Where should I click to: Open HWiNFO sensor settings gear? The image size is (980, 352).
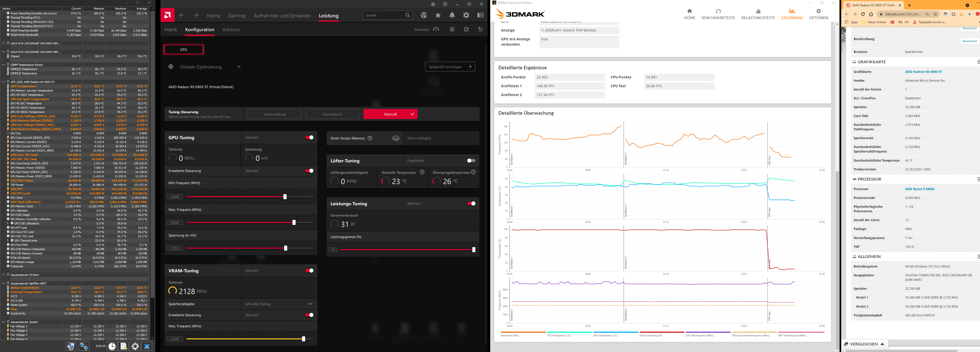click(x=135, y=346)
